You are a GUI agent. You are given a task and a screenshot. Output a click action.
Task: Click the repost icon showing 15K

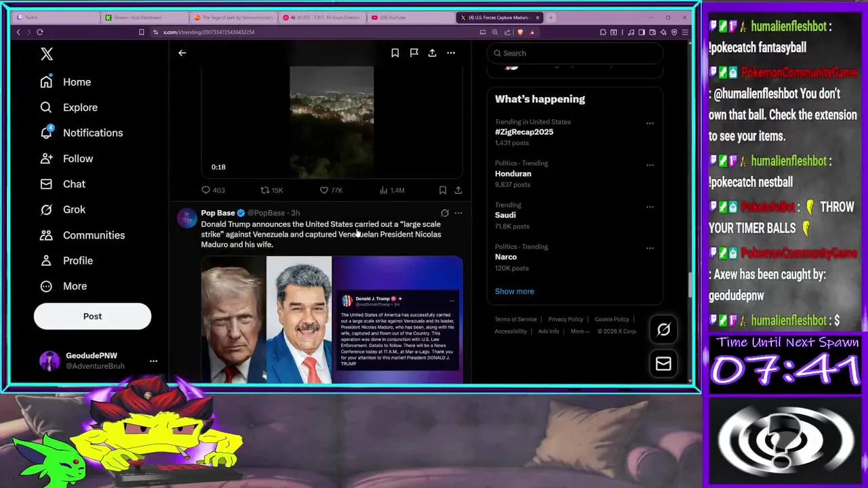265,190
